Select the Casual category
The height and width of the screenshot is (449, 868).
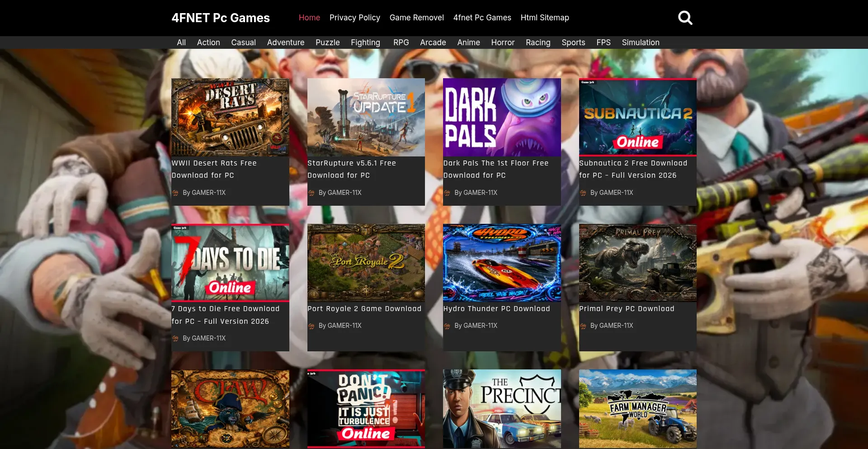[x=244, y=43]
